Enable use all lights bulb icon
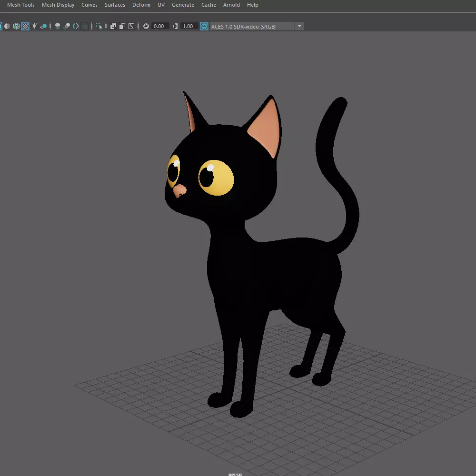The width and height of the screenshot is (476, 476). pos(34,26)
